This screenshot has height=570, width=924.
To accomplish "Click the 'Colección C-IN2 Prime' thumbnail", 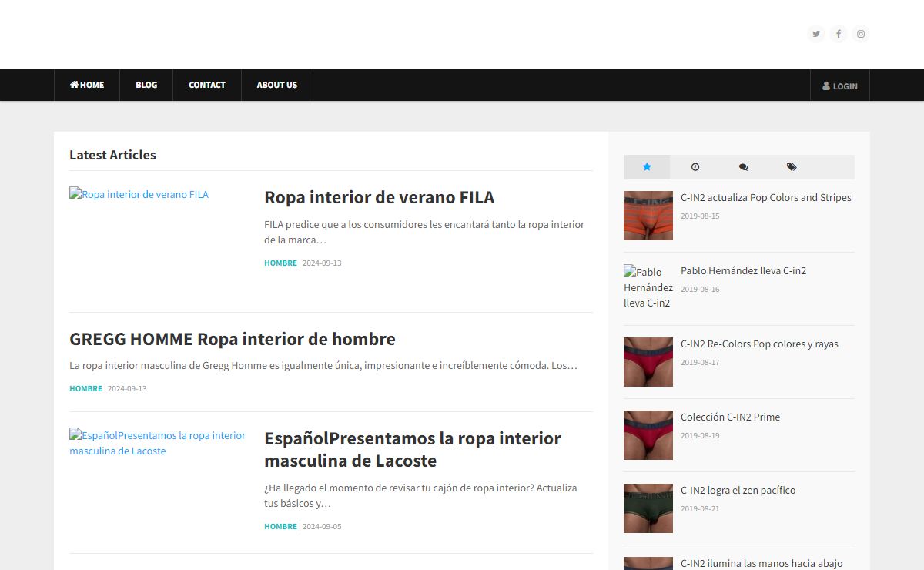I will click(x=648, y=435).
